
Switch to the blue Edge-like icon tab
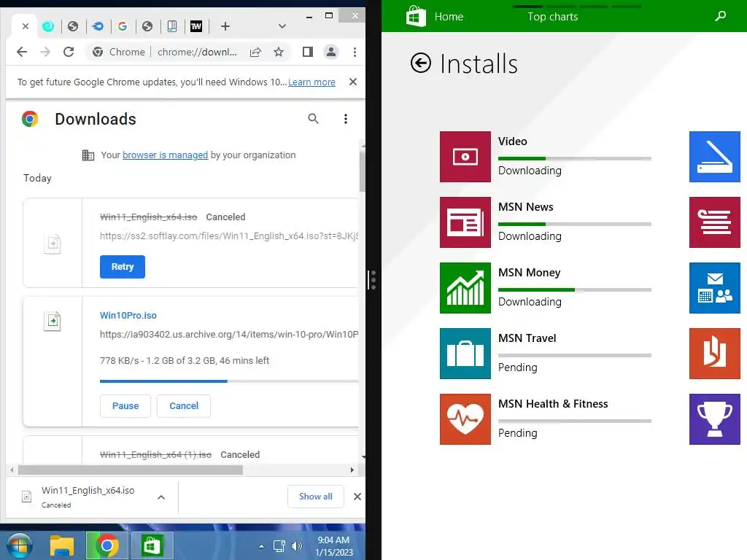[x=98, y=26]
